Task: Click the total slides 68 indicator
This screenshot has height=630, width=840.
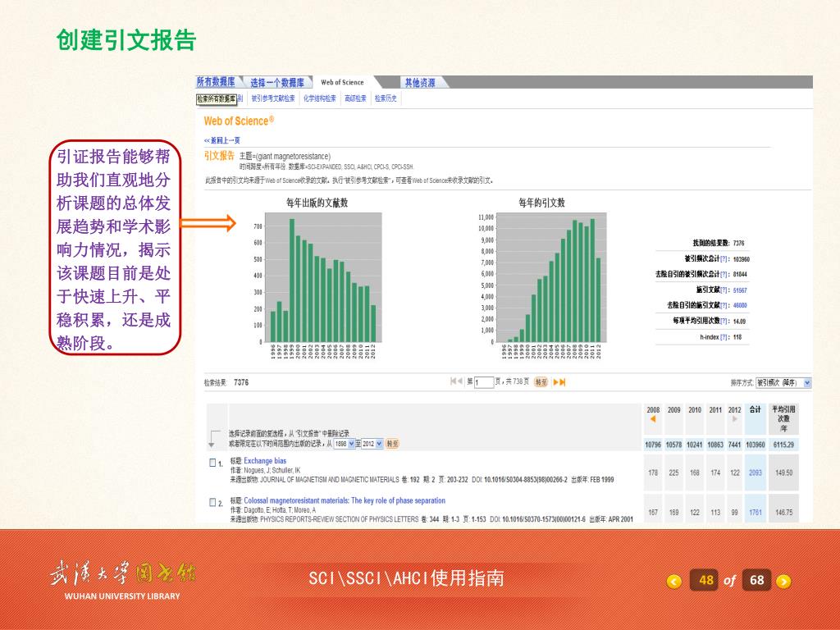Action: 756,580
